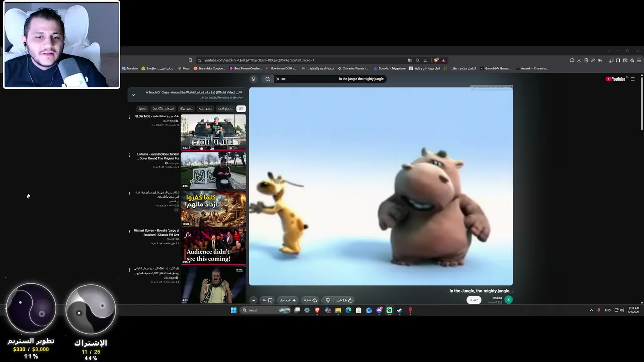Open 'Audience didn't see this coming' thumbnail

pyautogui.click(x=213, y=246)
